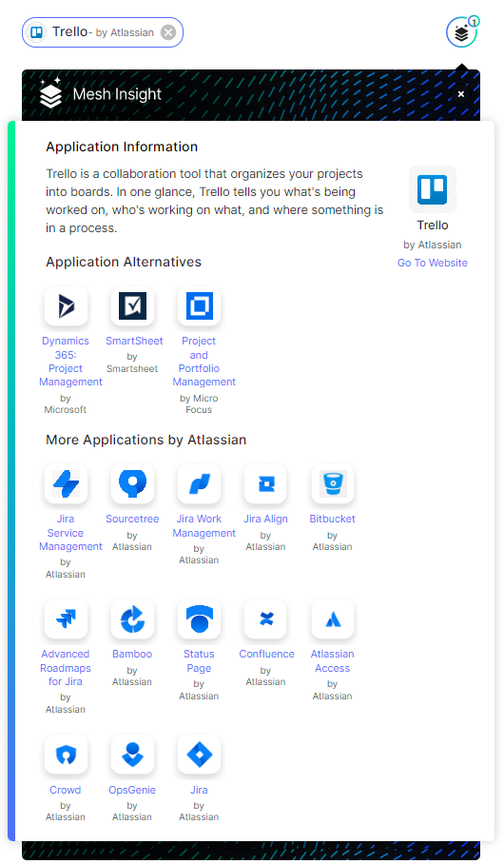Open the Crowd shield icon
The width and height of the screenshot is (504, 864).
pyautogui.click(x=67, y=755)
